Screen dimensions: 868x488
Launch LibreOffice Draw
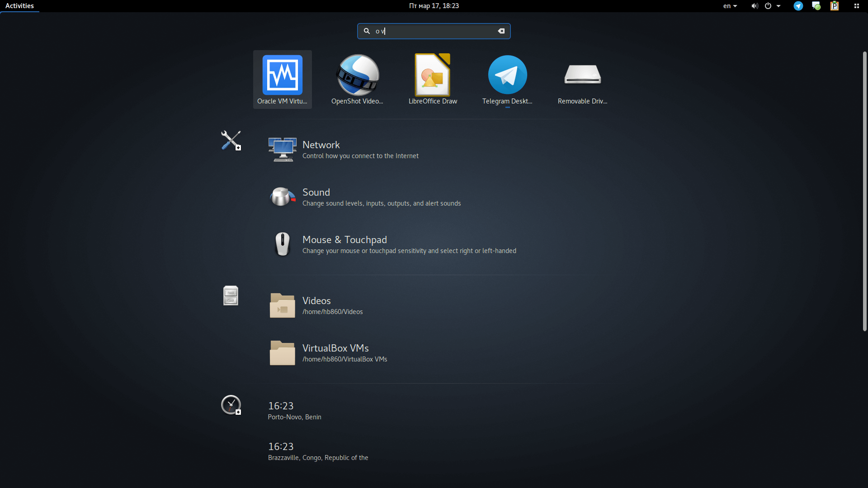tap(432, 79)
